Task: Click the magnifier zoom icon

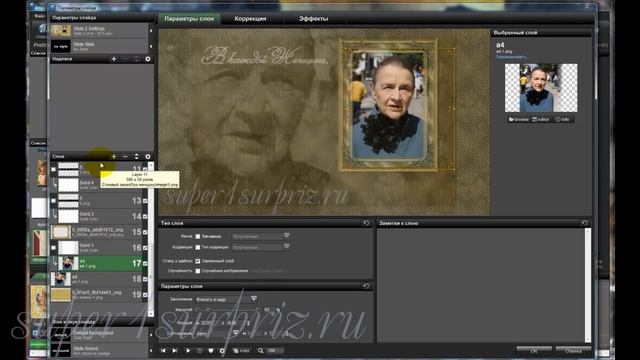Action: (x=260, y=351)
